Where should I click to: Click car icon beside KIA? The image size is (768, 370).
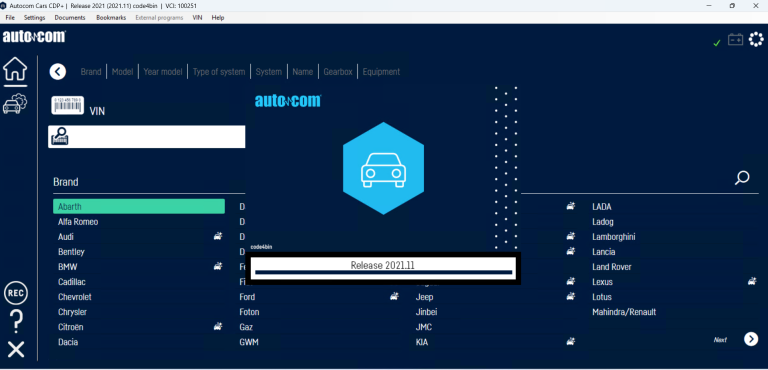click(571, 342)
